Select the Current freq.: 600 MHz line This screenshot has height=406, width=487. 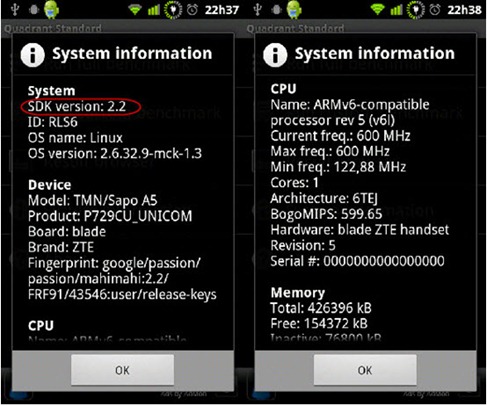pyautogui.click(x=340, y=136)
